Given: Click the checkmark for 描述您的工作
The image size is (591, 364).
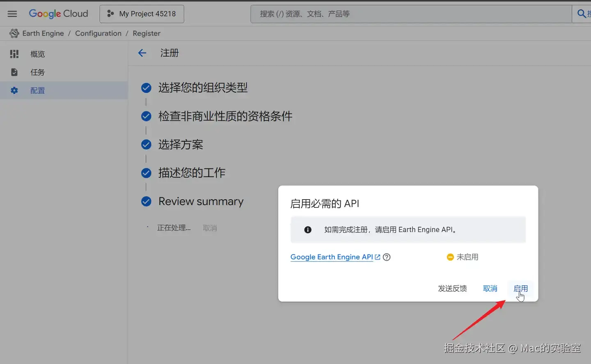Looking at the screenshot, I should coord(146,173).
